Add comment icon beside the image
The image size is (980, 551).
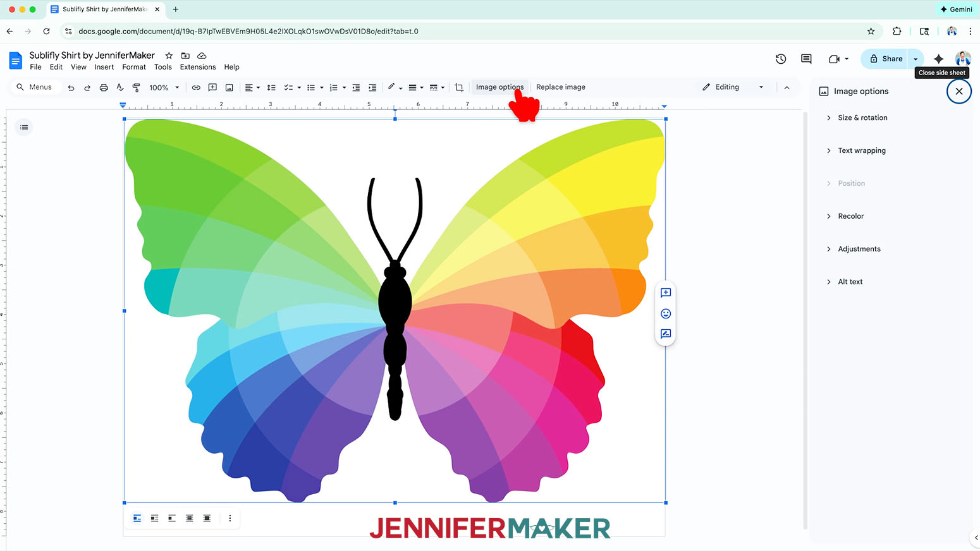666,293
